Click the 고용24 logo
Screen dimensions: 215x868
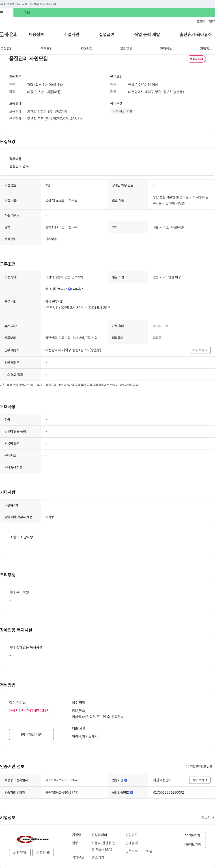pyautogui.click(x=8, y=34)
